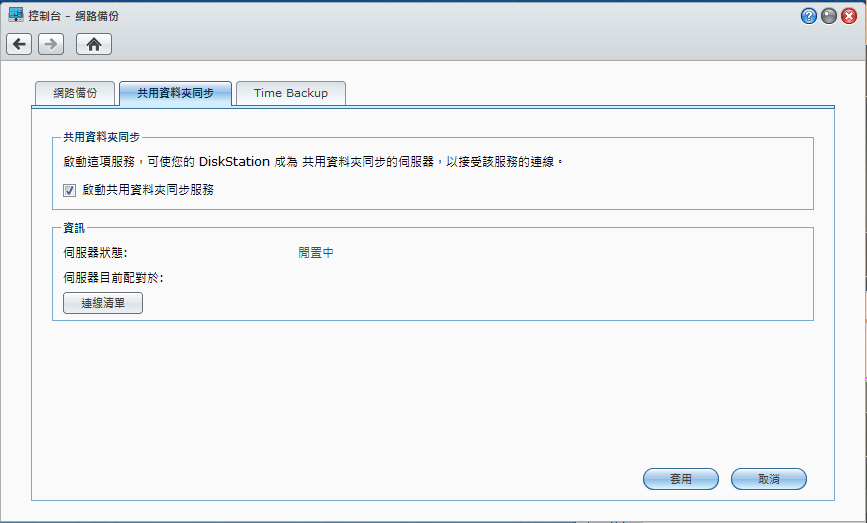Toggle the 啟動共用資料夾同步服務 checkbox
867x523 pixels.
tap(69, 191)
